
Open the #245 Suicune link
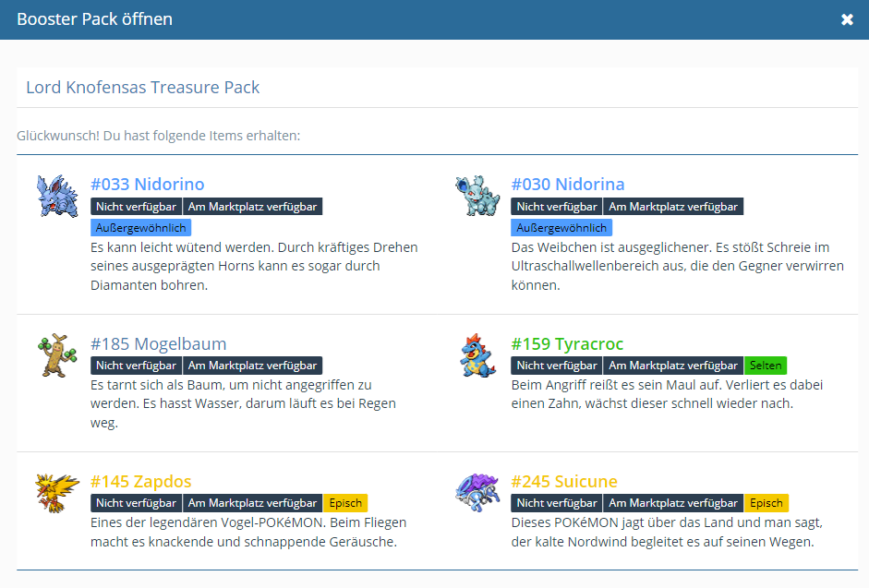click(564, 482)
